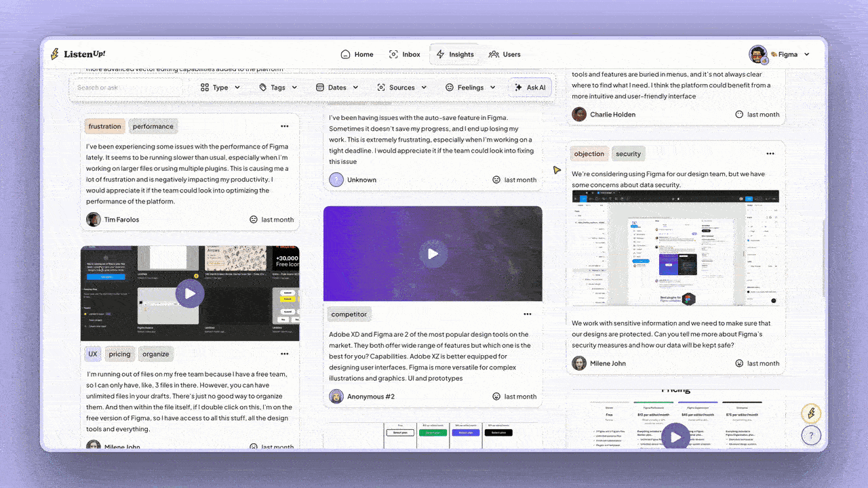The height and width of the screenshot is (488, 868).
Task: Click Tim Farolos author name
Action: 122,220
